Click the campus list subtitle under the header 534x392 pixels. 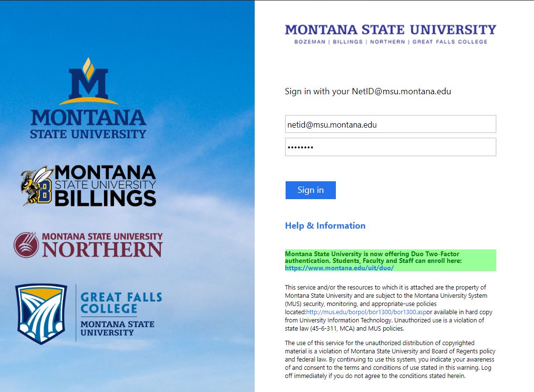pos(390,42)
